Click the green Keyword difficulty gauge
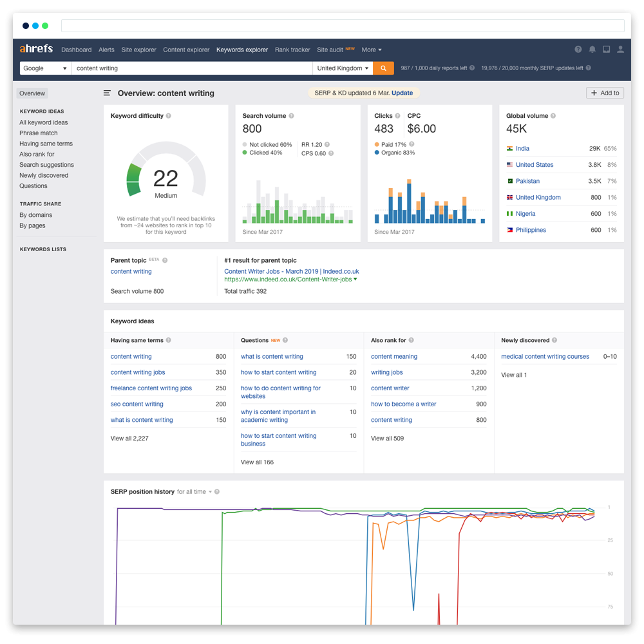This screenshot has height=644, width=644. point(134,179)
